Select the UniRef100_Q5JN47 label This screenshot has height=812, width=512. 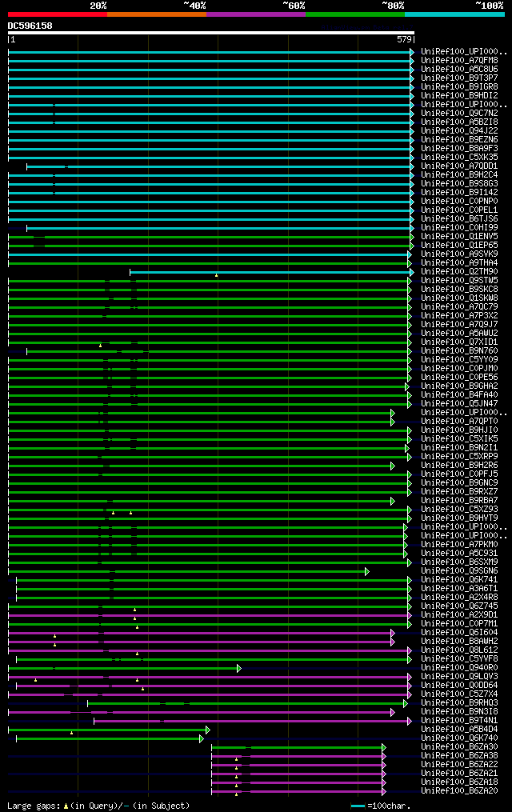tap(459, 403)
